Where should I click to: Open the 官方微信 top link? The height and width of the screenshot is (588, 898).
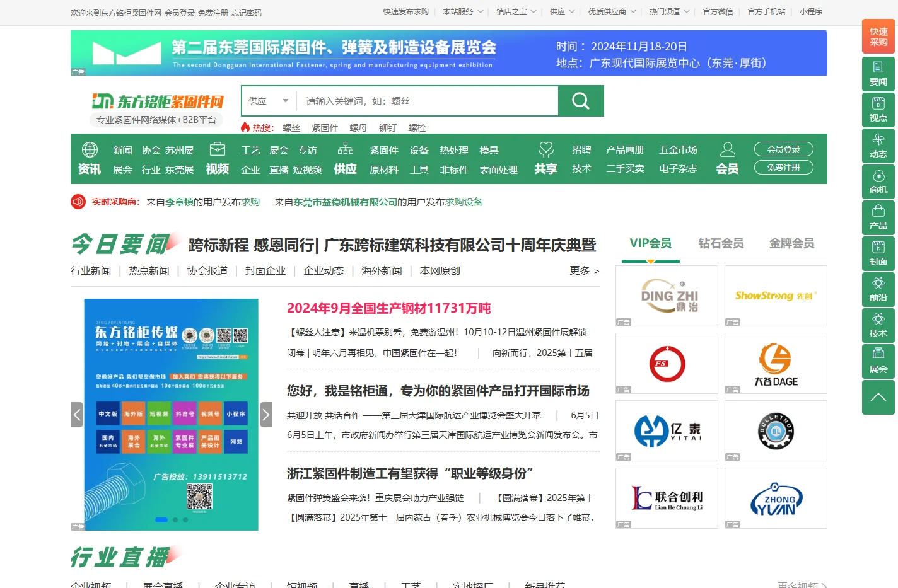pos(718,12)
